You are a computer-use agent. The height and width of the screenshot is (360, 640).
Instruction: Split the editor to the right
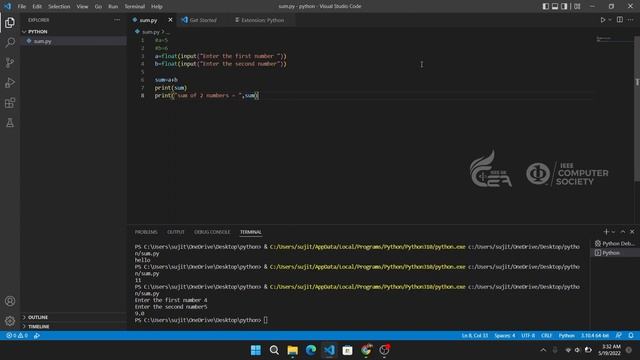[x=620, y=20]
